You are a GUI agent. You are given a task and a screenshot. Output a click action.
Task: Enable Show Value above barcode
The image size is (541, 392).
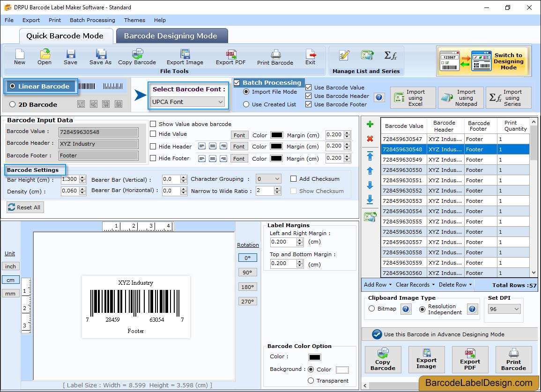153,124
